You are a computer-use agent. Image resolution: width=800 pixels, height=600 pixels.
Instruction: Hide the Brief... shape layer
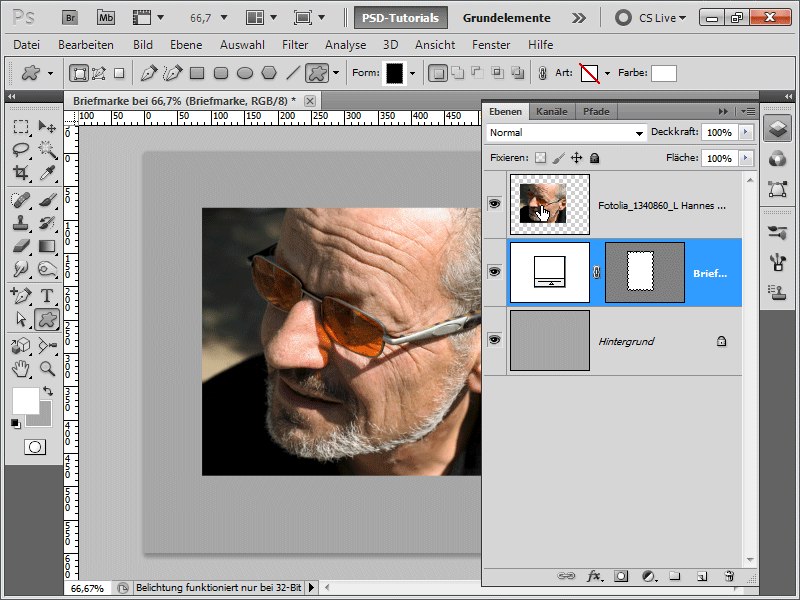click(x=494, y=271)
